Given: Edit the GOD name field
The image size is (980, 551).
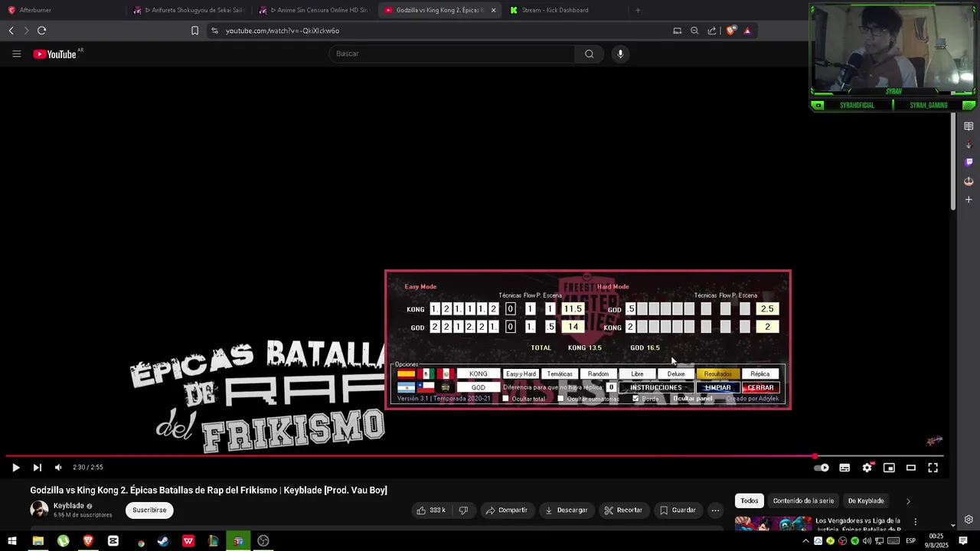Looking at the screenshot, I should coord(479,387).
